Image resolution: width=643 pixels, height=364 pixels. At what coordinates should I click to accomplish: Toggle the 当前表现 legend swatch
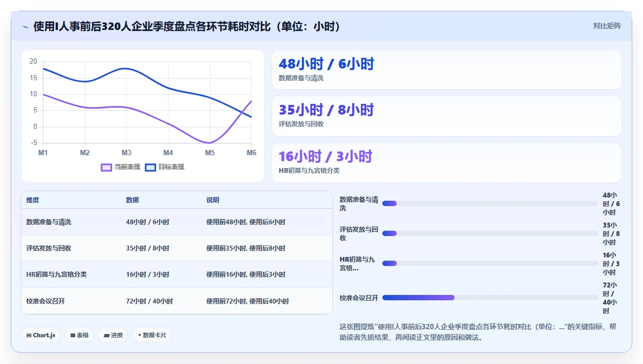107,167
